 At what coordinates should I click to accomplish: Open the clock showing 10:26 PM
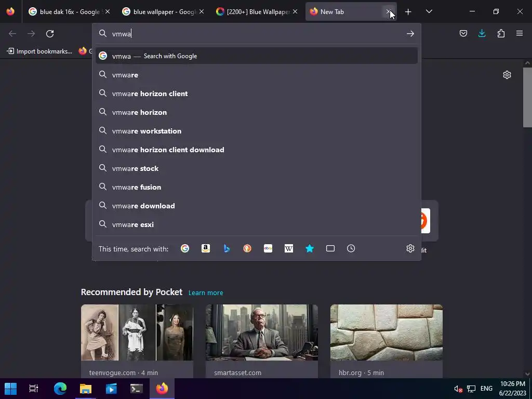click(512, 389)
